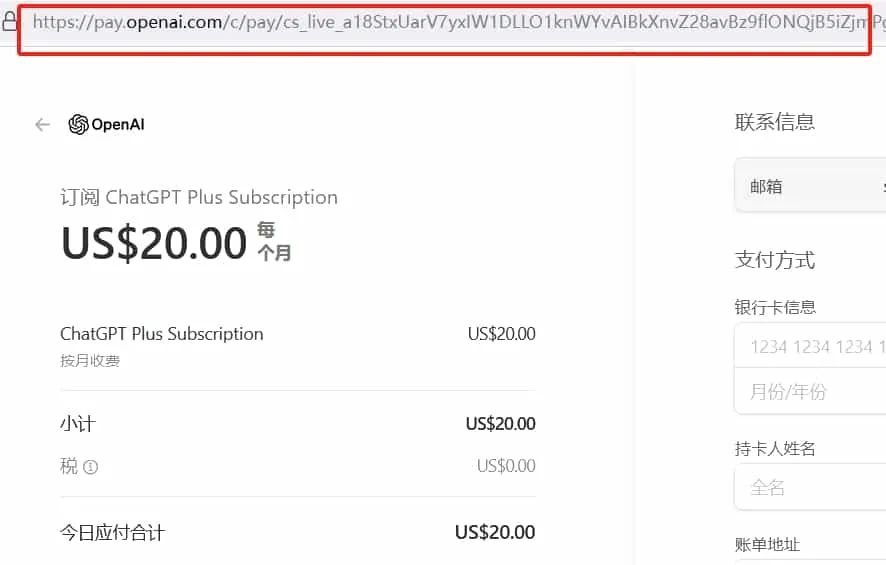Image resolution: width=886 pixels, height=565 pixels.
Task: Focus the pay.openai.com URL address bar
Action: pos(450,22)
